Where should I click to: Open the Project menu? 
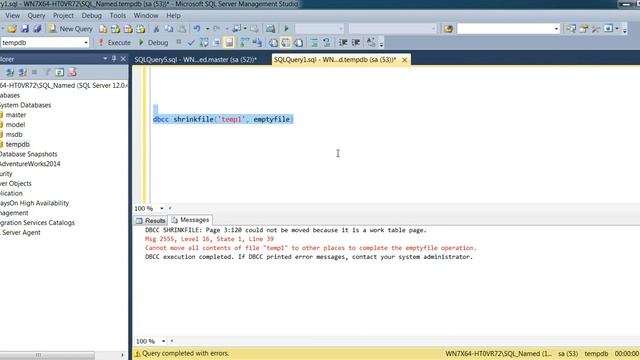point(63,16)
